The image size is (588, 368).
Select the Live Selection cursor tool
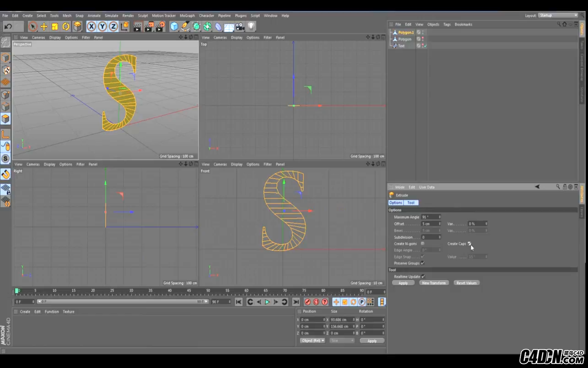point(33,27)
